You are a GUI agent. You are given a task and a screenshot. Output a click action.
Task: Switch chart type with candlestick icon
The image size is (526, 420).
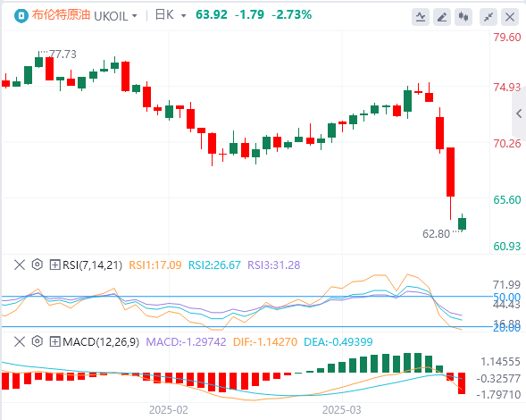point(463,17)
